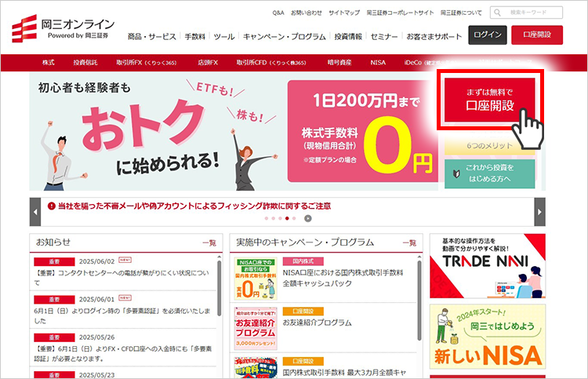The height and width of the screenshot is (379, 588).
Task: Open the 投資情報 menu
Action: tap(348, 36)
